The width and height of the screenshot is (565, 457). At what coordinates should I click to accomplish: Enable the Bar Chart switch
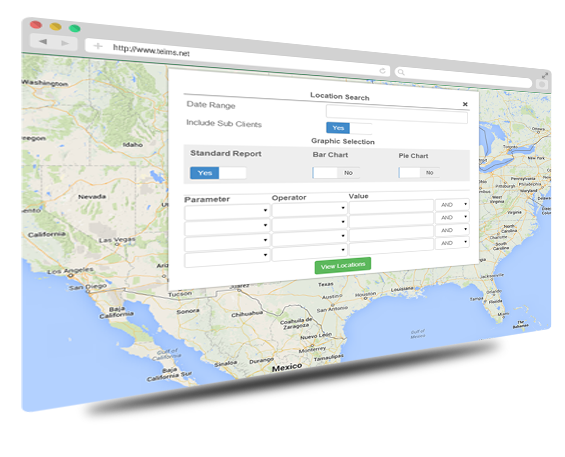[x=336, y=173]
